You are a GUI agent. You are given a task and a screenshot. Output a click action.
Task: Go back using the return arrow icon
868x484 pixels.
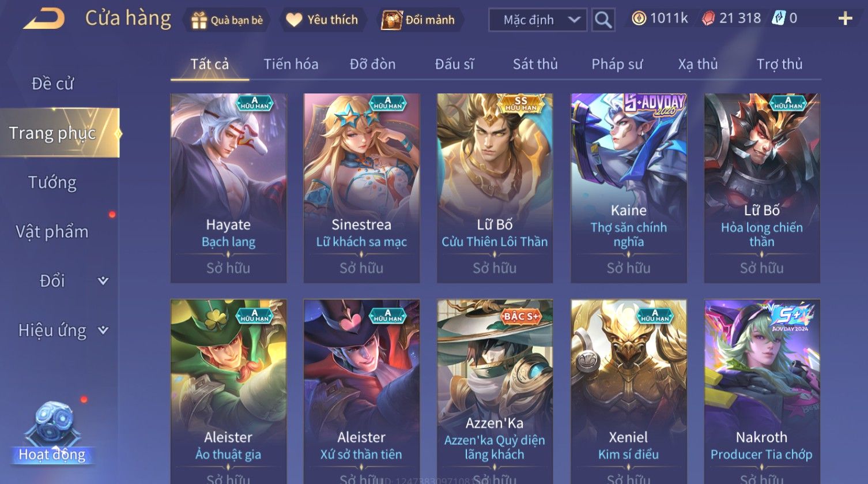point(44,19)
